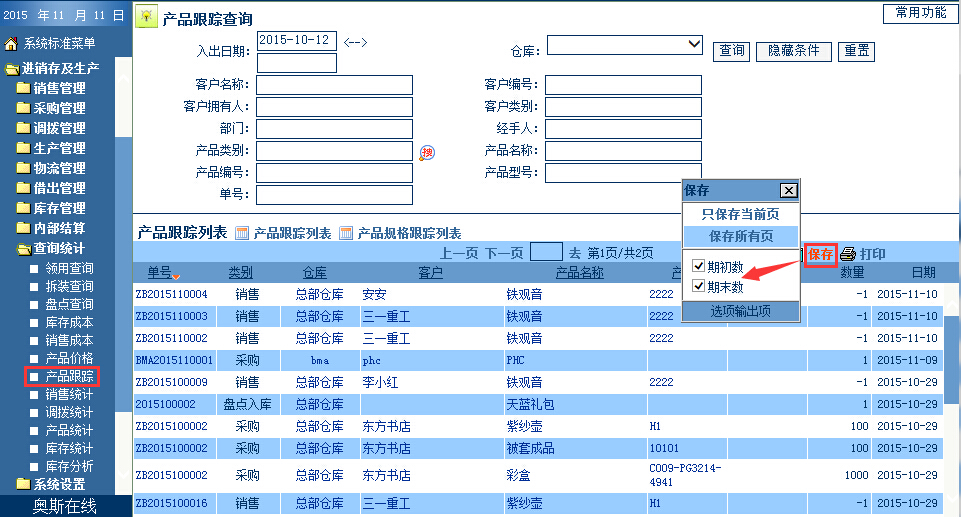This screenshot has width=961, height=517.
Task: Click the 产品规格跟踪列表 table icon
Action: coord(346,234)
